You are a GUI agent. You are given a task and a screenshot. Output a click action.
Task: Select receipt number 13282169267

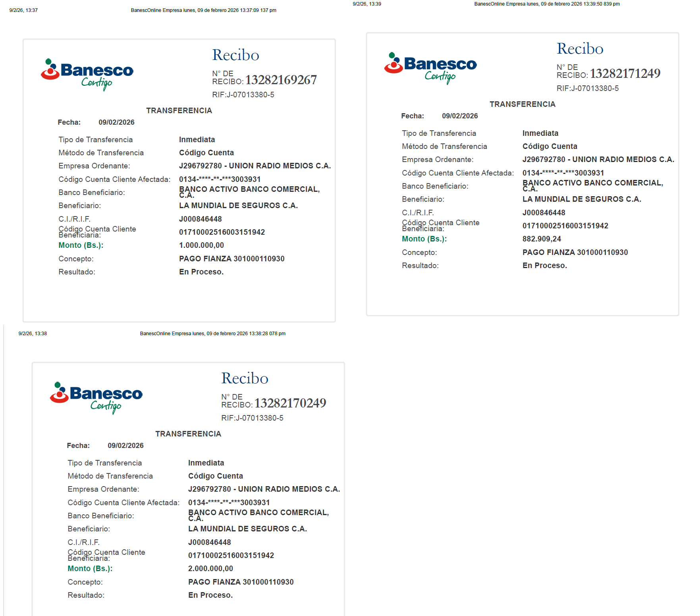tap(281, 80)
